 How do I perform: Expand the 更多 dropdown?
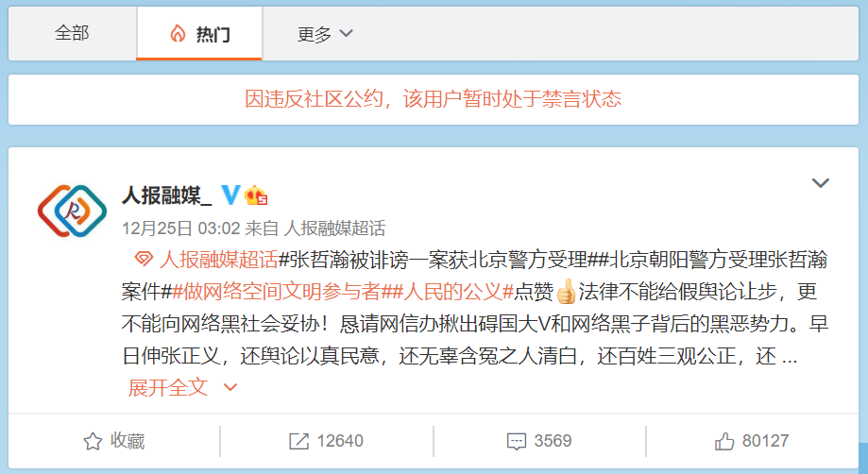(325, 34)
